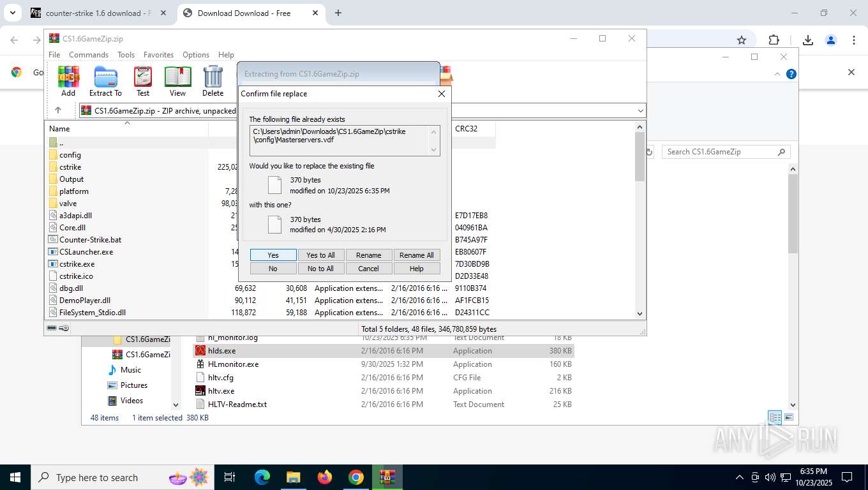Go up one level in WinRAR address bar
This screenshot has width=868, height=490.
point(58,110)
